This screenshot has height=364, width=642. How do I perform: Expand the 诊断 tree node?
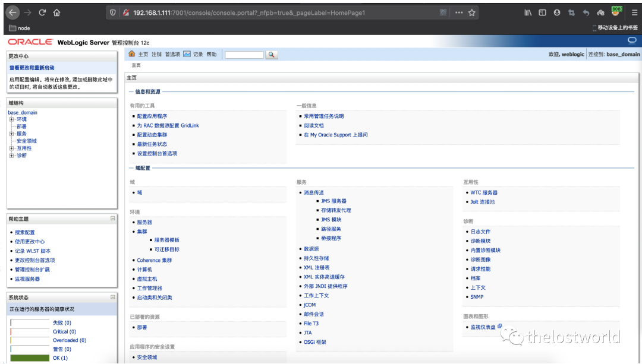tap(11, 156)
